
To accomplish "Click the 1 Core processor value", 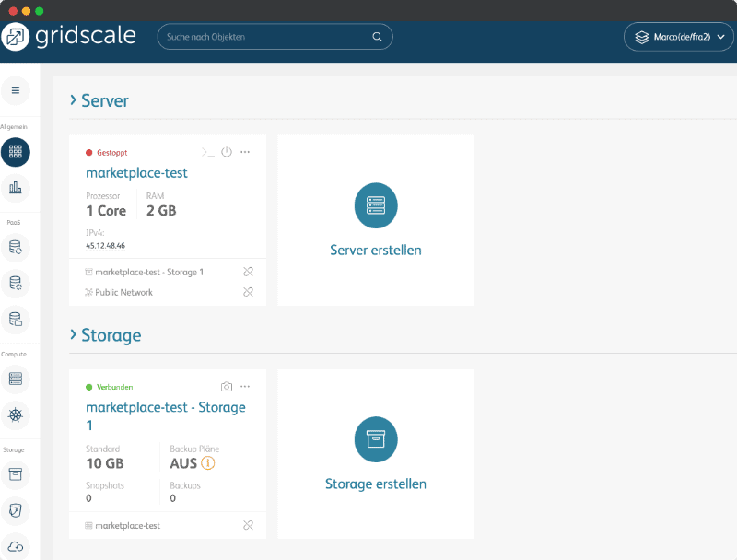I will 106,211.
